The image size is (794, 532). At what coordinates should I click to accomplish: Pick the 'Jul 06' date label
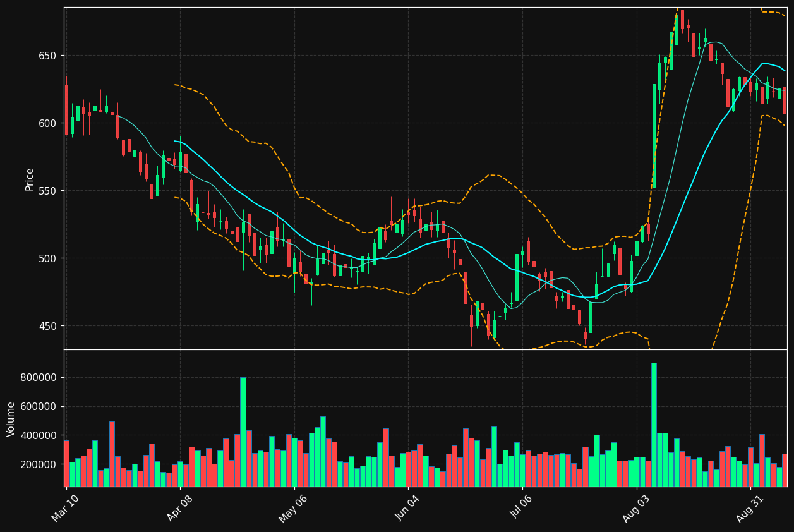522,508
